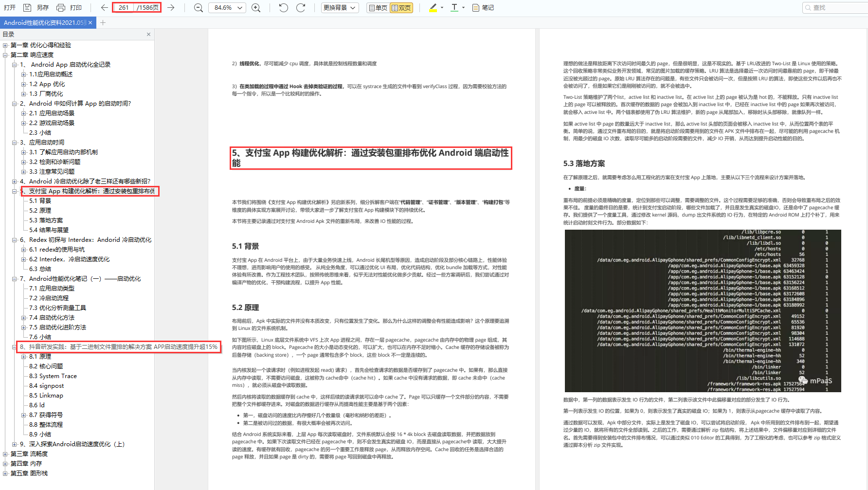The height and width of the screenshot is (490, 868).
Task: Open outline item 3、应用启动时间
Action: click(42, 143)
